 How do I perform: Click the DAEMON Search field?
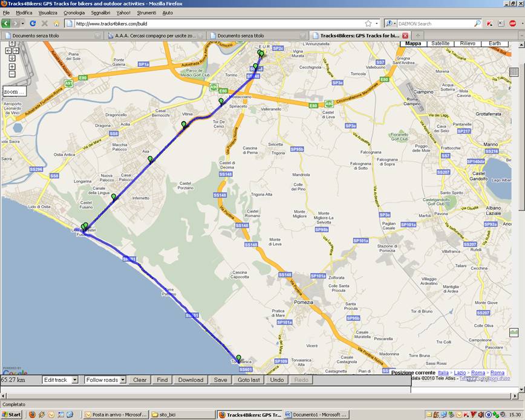[435, 24]
